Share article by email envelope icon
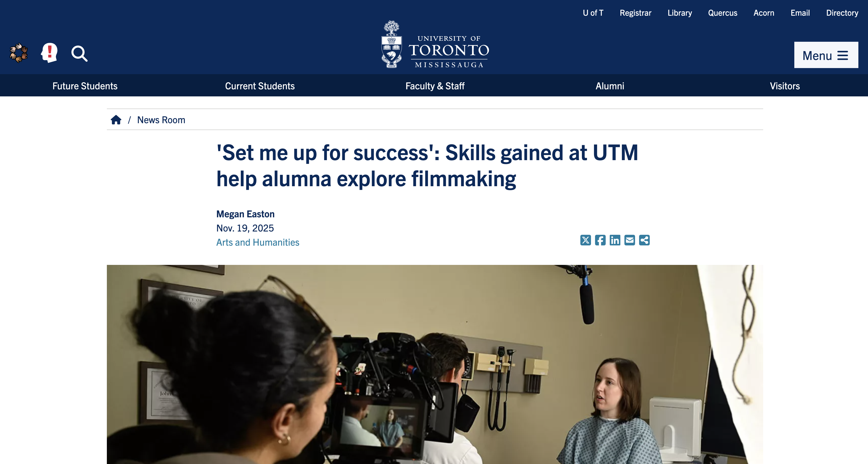Screen dimensions: 868x464 [x=629, y=240]
